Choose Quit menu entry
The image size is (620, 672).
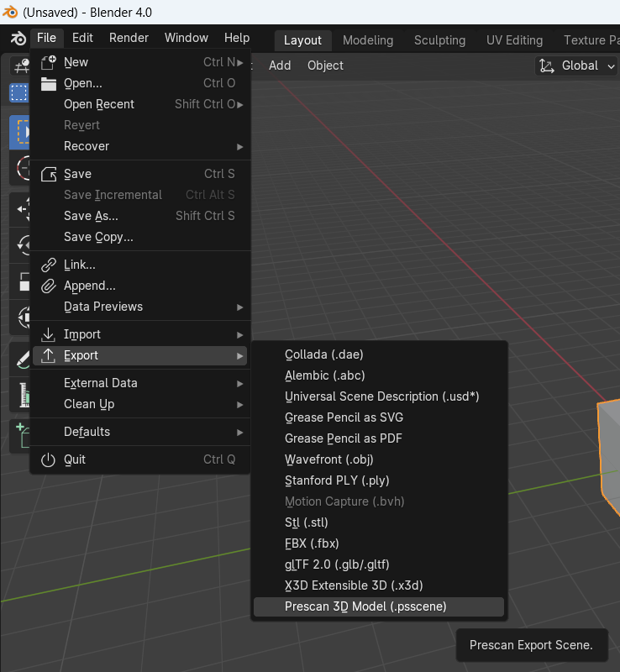[x=139, y=459]
